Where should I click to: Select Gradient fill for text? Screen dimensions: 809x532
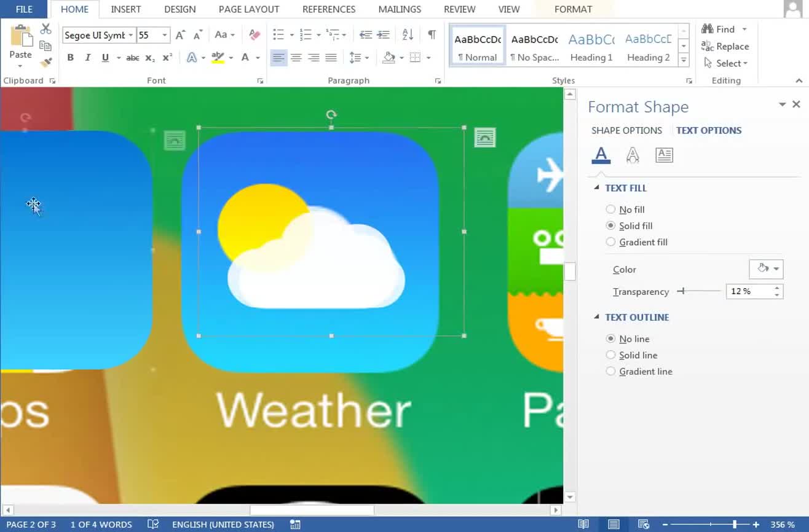coord(610,242)
